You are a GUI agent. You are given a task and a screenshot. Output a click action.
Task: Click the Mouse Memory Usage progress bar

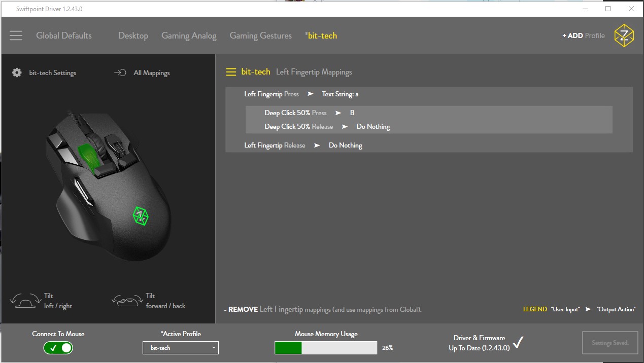click(x=326, y=348)
